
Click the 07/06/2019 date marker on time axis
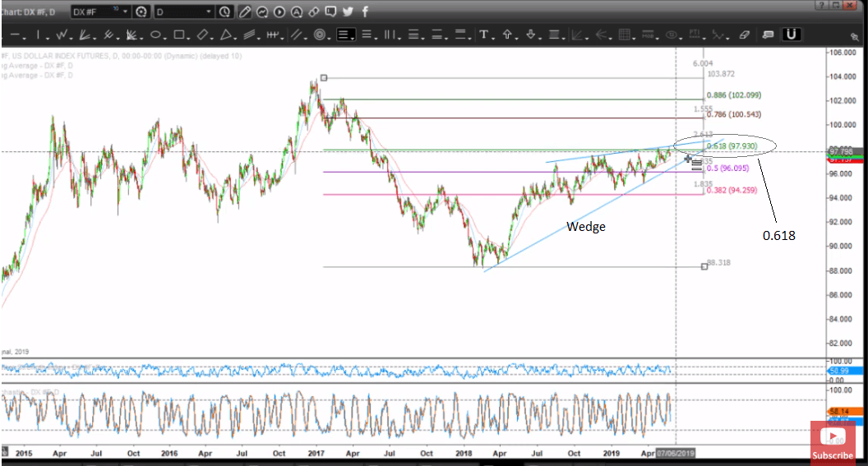[x=675, y=453]
